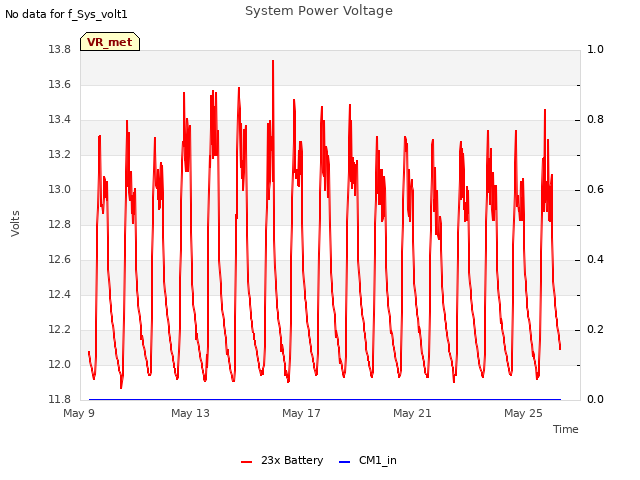This screenshot has width=640, height=480.
Task: Click the May 25 x-axis tick label
Action: coord(523,413)
